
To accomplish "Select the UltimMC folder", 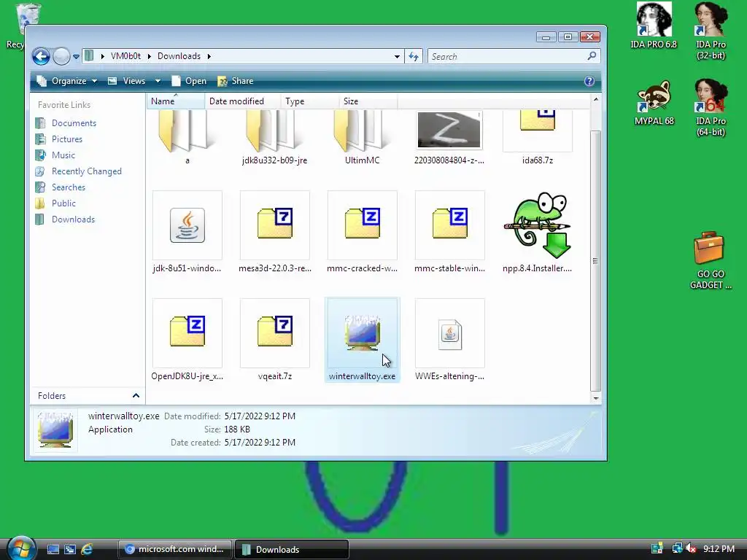I will point(362,131).
